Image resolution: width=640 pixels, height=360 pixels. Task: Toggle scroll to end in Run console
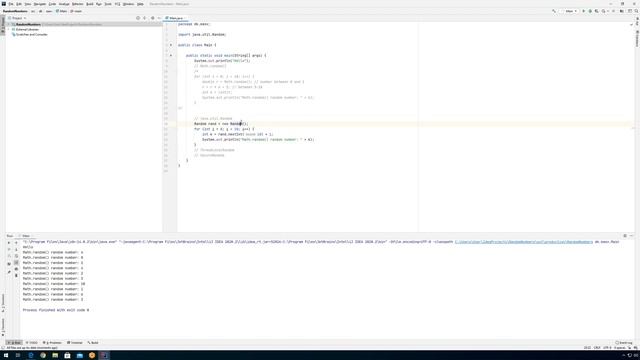(16, 262)
